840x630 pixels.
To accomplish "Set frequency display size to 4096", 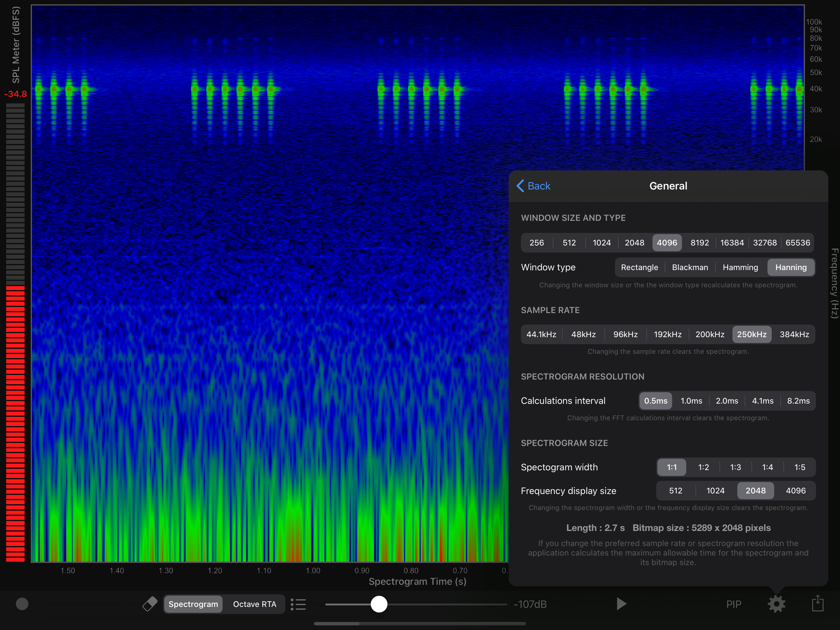I will [795, 491].
